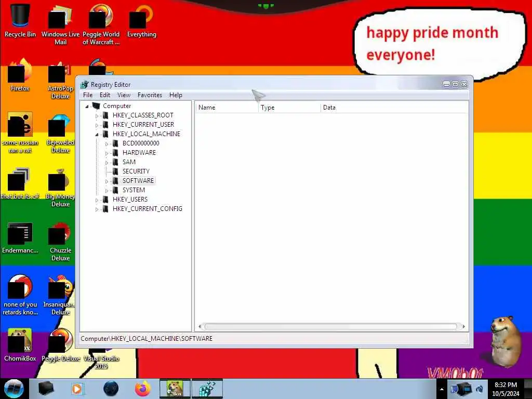The width and height of the screenshot is (532, 399).
Task: Open the media player taskbar icon
Action: coord(77,389)
